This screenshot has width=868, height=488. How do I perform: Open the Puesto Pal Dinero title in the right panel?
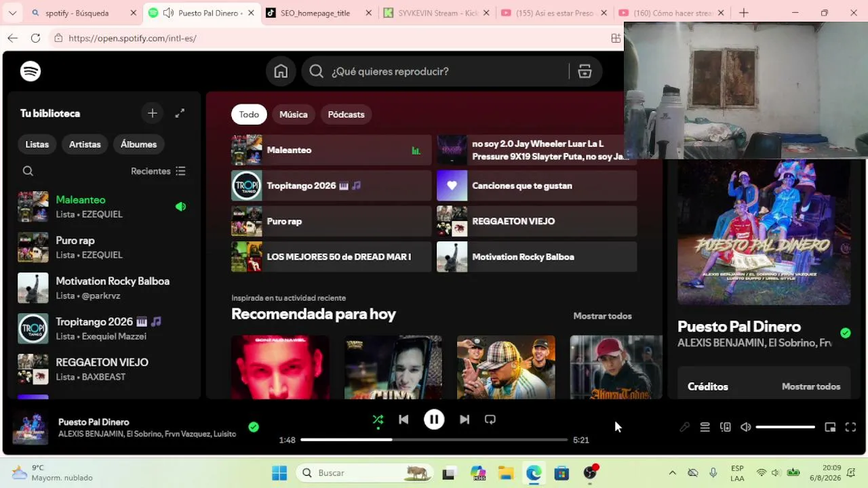[739, 327]
